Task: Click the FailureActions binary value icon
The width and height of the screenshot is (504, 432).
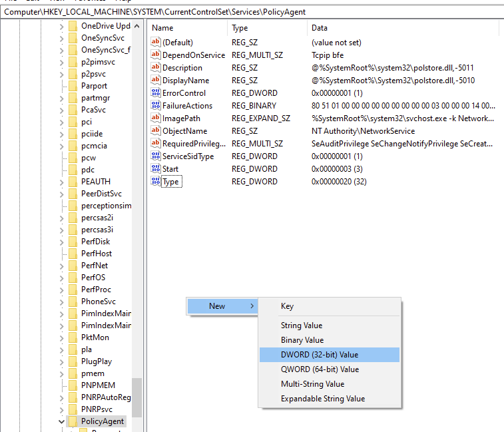Action: click(x=156, y=105)
